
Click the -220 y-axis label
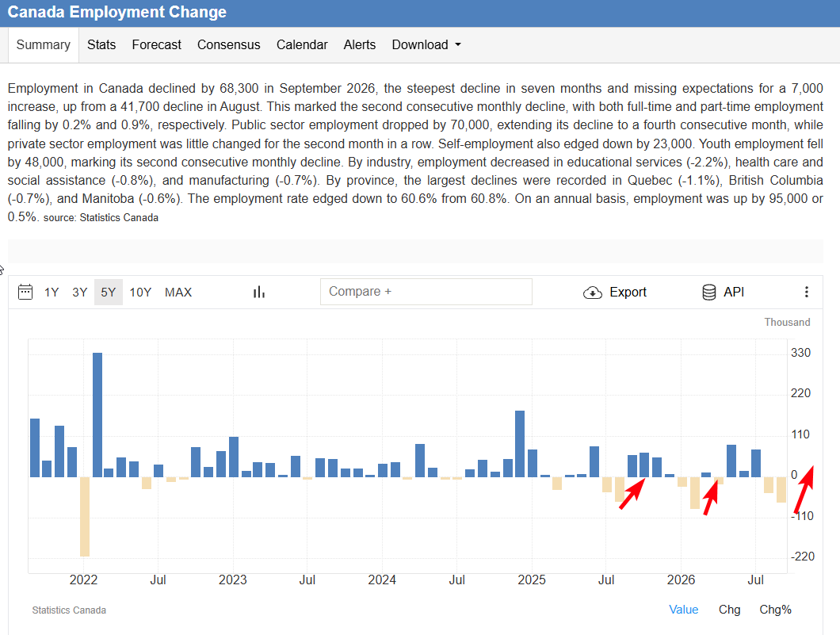pyautogui.click(x=803, y=557)
